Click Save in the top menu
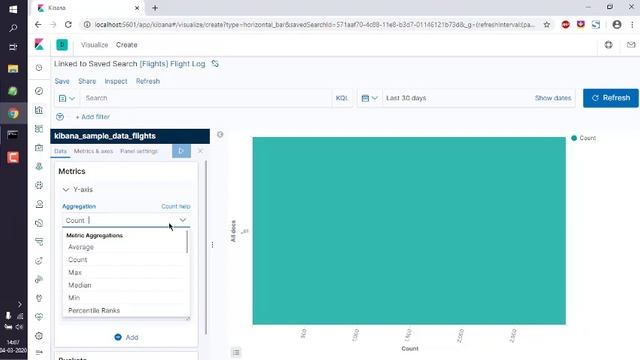Screen dimensions: 640x360 pyautogui.click(x=62, y=81)
